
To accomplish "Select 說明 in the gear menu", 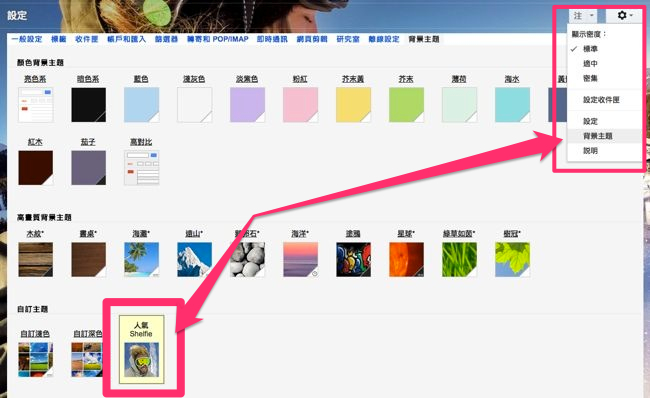I will click(x=590, y=150).
